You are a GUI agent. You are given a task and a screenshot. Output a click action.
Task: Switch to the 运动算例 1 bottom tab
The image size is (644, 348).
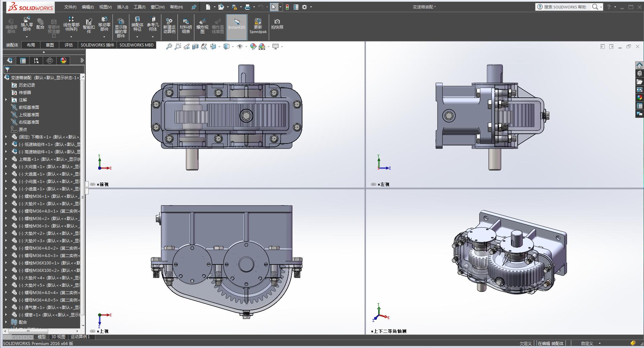tap(80, 337)
